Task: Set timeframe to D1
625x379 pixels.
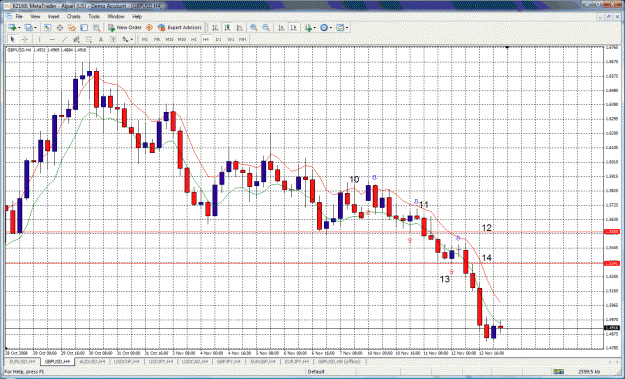Action: pyautogui.click(x=218, y=39)
